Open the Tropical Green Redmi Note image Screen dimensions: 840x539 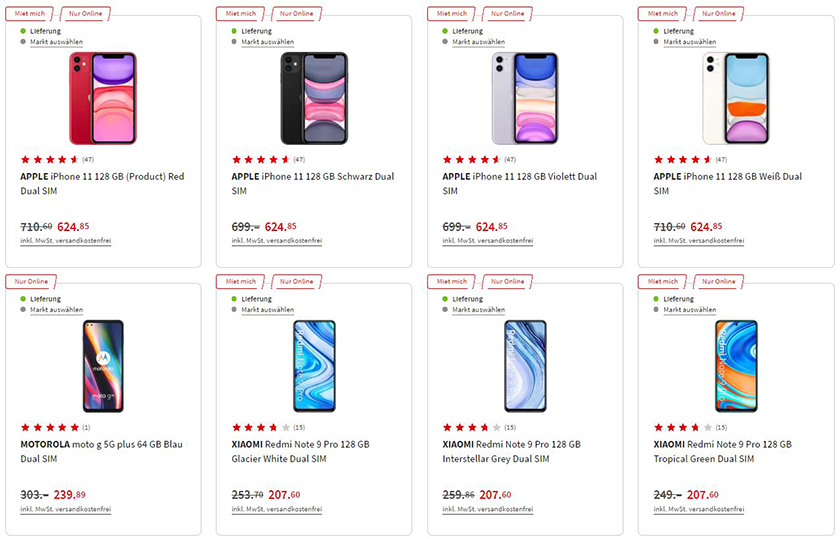pyautogui.click(x=735, y=366)
